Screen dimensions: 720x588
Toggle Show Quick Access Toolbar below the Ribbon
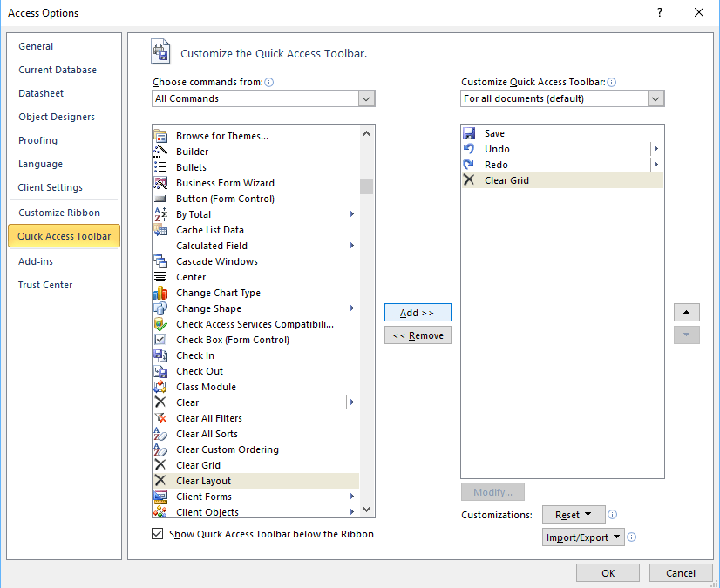(158, 534)
